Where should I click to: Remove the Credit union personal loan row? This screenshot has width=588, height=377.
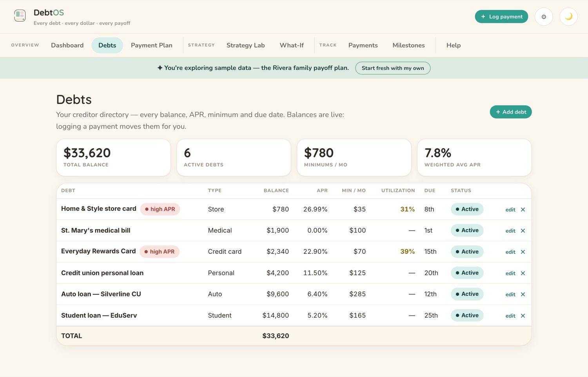(523, 273)
